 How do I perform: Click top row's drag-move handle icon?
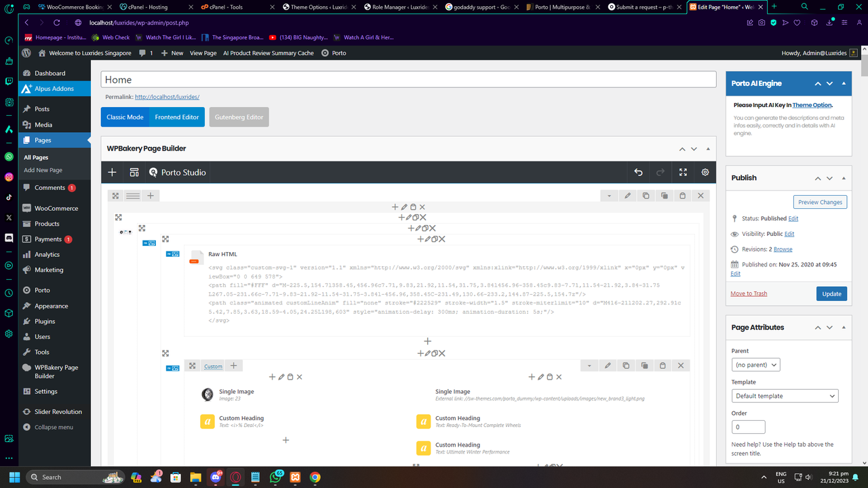(x=116, y=195)
